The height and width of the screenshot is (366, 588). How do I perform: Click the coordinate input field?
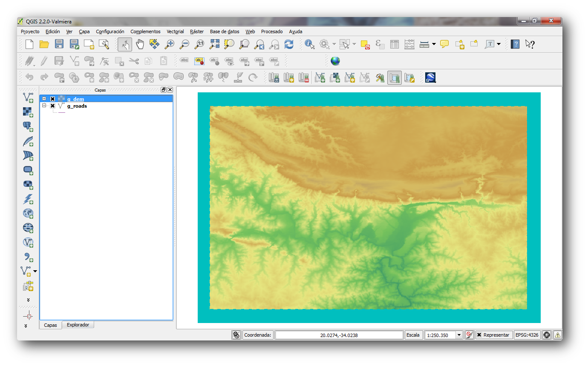pos(339,335)
